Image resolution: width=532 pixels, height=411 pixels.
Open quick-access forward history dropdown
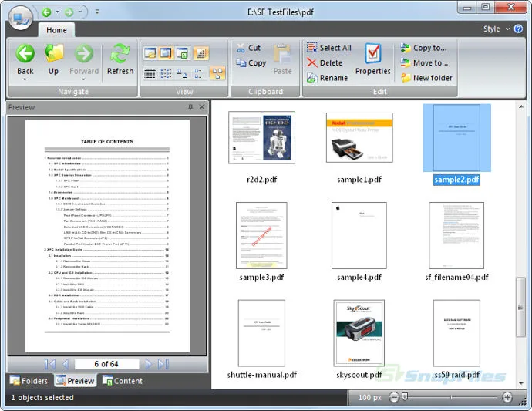coord(80,12)
